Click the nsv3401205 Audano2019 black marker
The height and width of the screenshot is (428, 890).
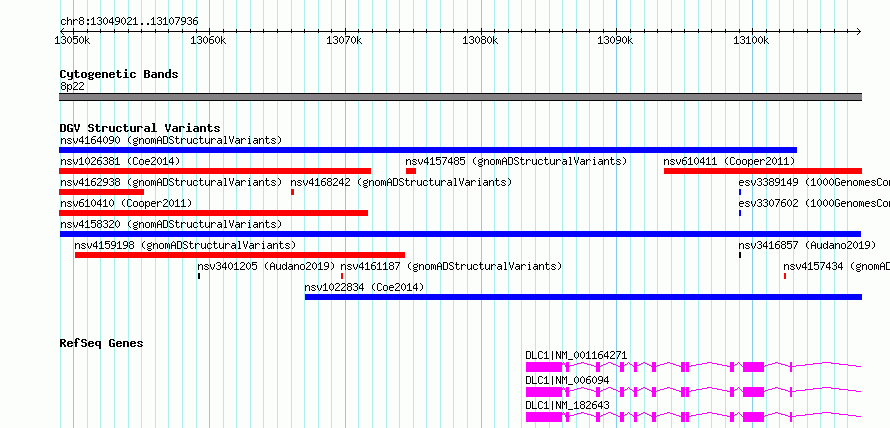click(x=199, y=276)
